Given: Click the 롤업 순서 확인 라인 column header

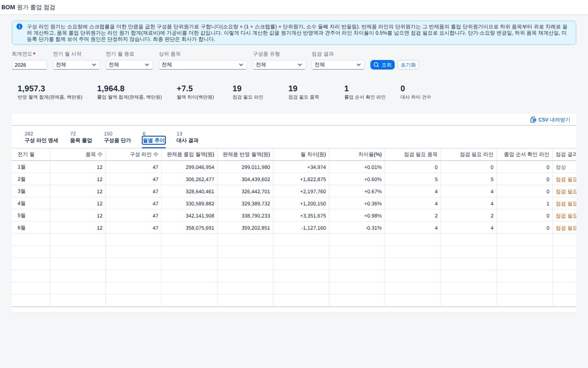Looking at the screenshot, I should 525,155.
